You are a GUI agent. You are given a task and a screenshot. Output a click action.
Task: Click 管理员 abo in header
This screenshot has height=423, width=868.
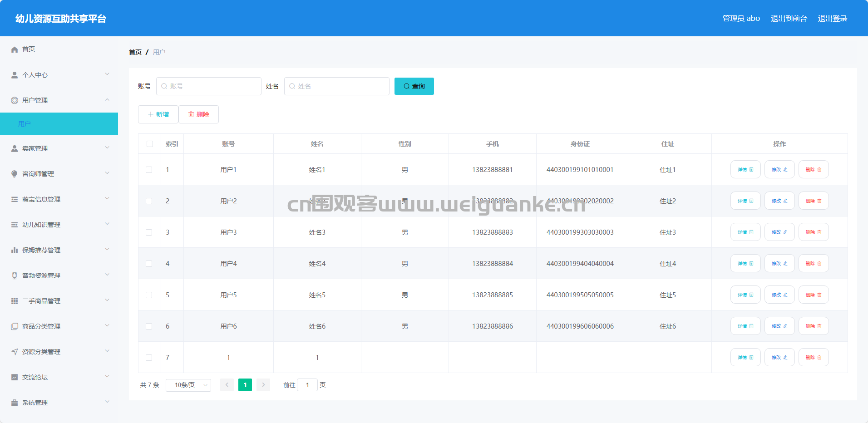(741, 19)
